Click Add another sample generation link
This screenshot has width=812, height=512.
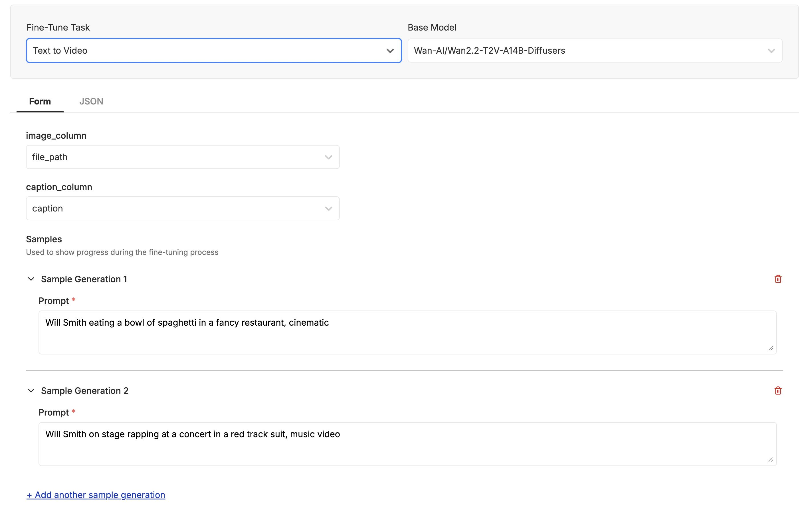click(x=96, y=495)
